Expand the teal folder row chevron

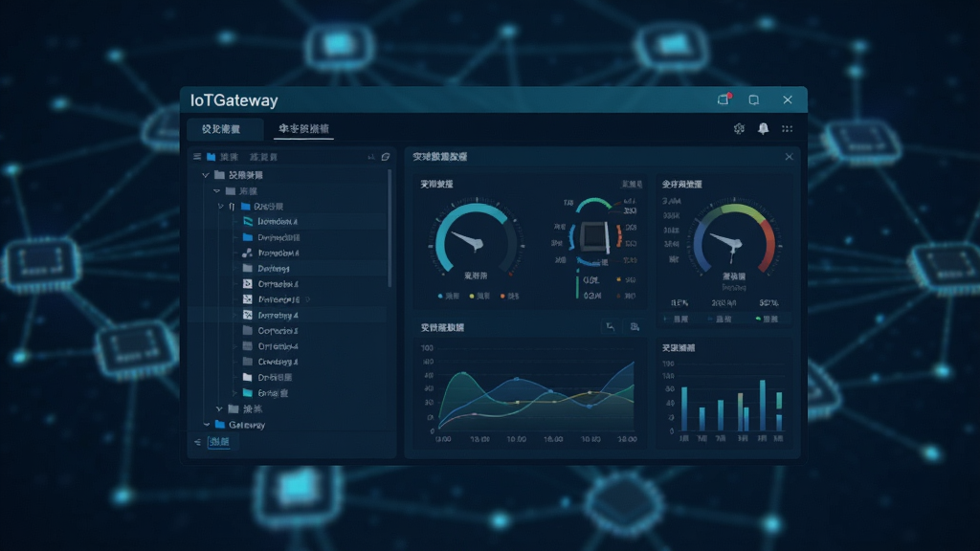point(235,393)
